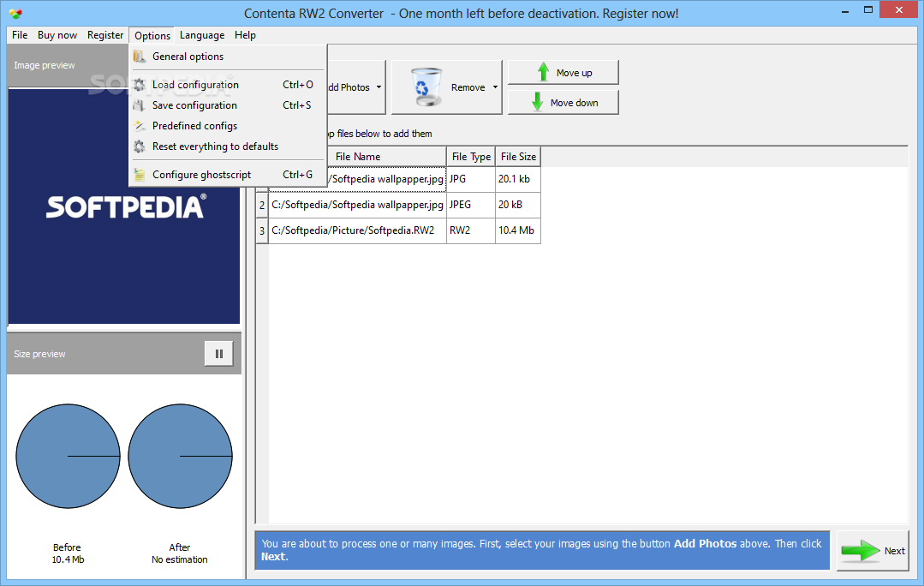
Task: Click the Configure ghostscript document icon
Action: [x=139, y=175]
